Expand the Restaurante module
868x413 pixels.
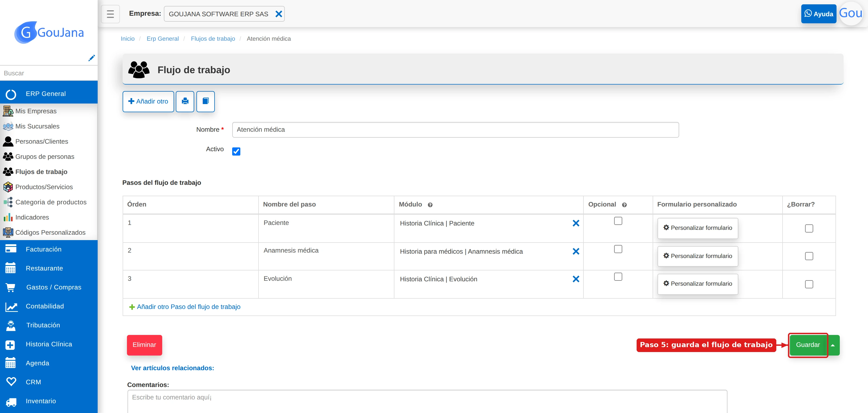[x=49, y=268]
